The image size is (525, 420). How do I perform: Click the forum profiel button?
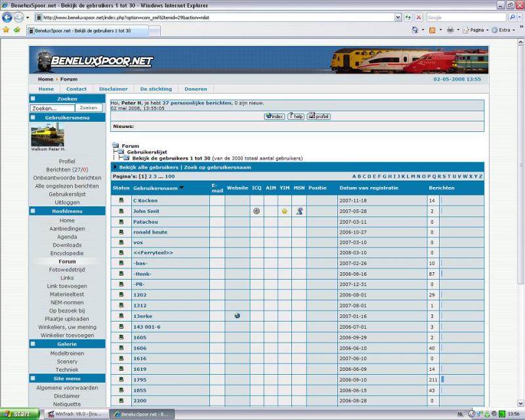(319, 116)
